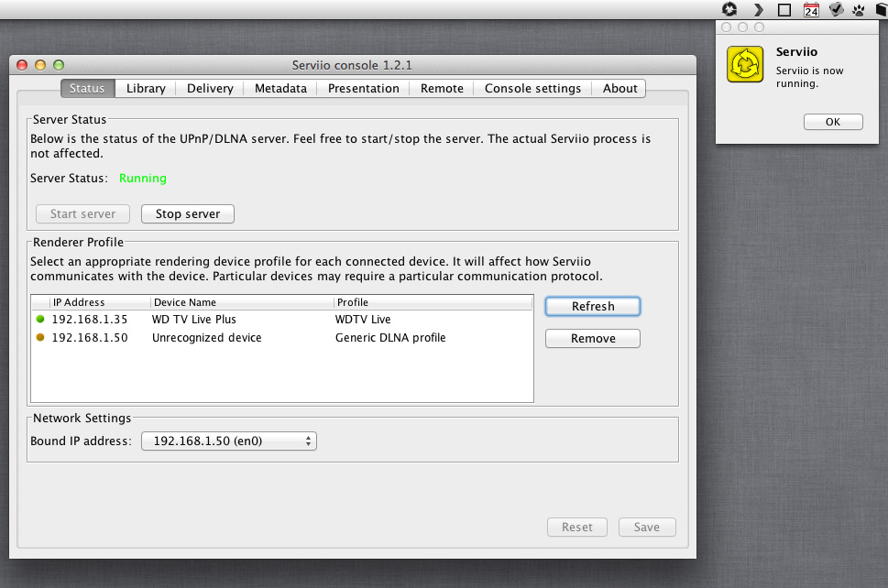Dismiss notification with OK button
Screen dimensions: 888x588
[833, 122]
